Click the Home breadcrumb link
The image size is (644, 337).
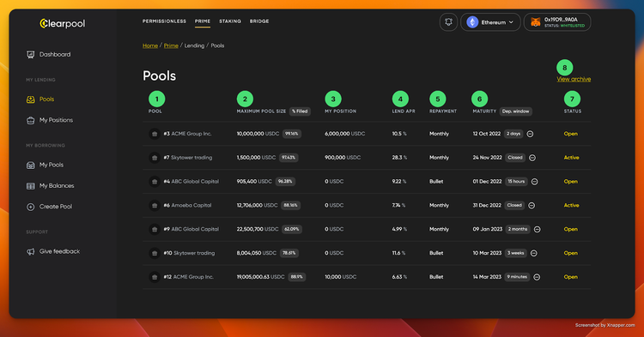(x=150, y=45)
